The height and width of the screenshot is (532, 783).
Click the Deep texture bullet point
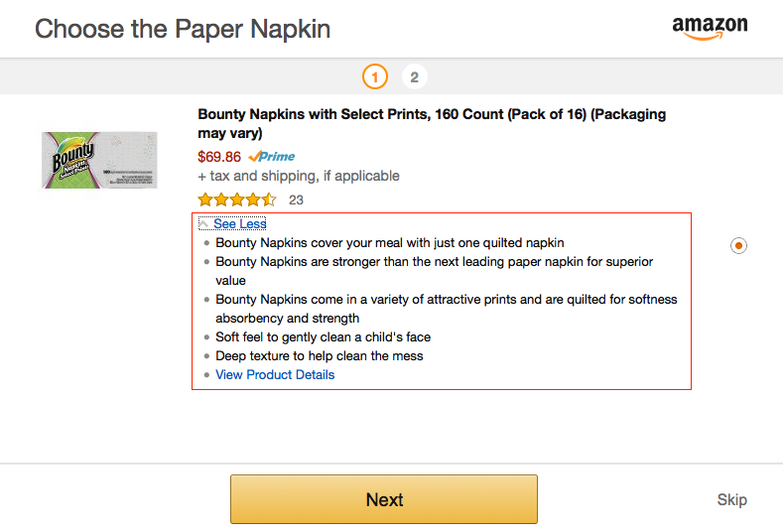tap(320, 355)
